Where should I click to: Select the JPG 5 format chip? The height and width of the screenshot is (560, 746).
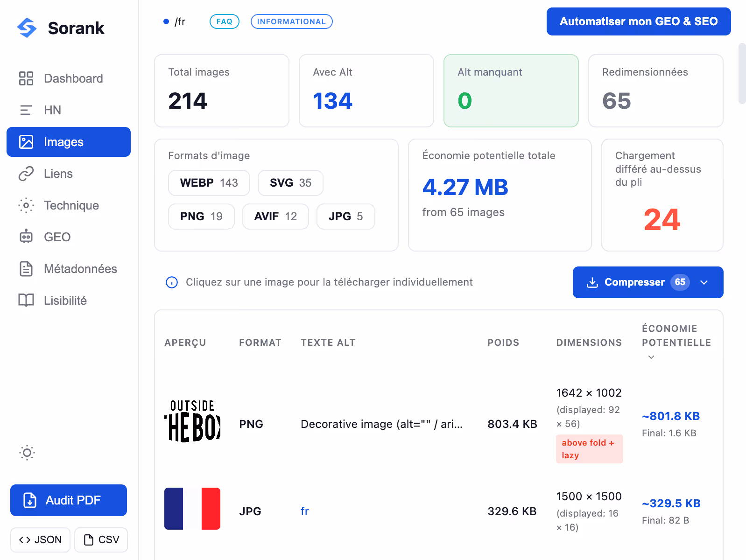tap(346, 217)
